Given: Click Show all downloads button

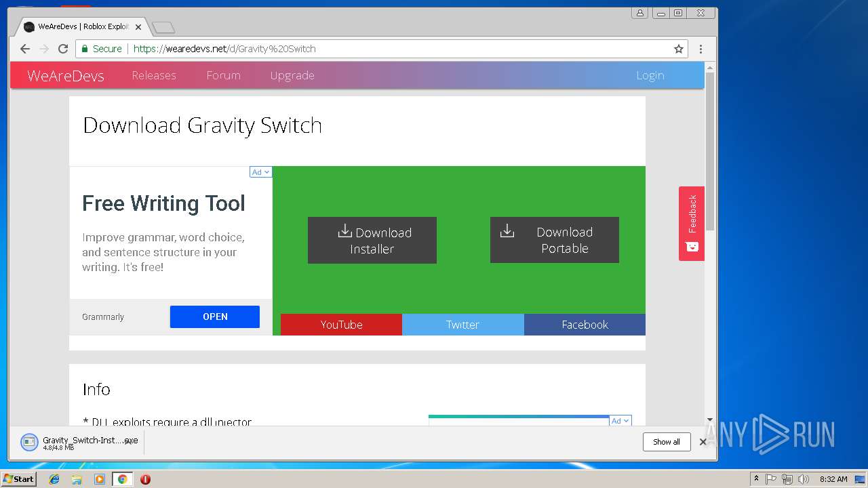Looking at the screenshot, I should 667,442.
